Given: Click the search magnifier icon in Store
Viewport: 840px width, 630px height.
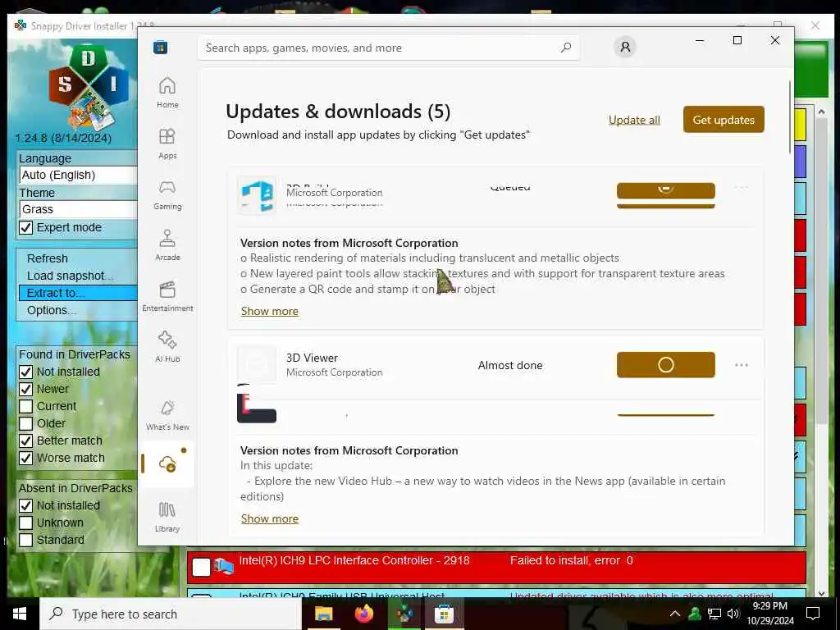Looking at the screenshot, I should pyautogui.click(x=566, y=48).
